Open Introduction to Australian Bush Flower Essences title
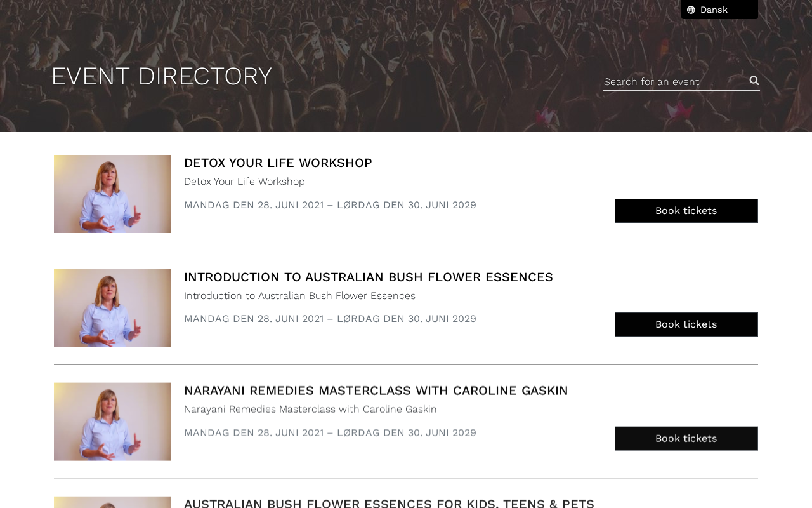812x508 pixels. pos(369,277)
